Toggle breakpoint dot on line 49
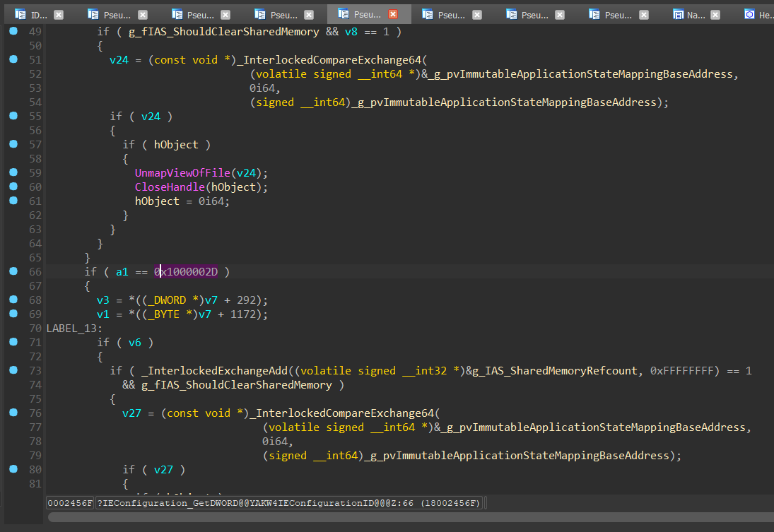This screenshot has width=774, height=532. click(13, 31)
